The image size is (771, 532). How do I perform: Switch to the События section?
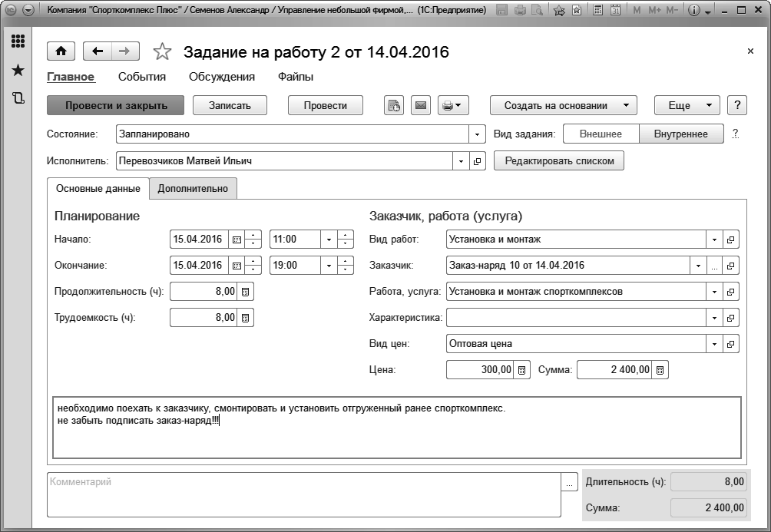coord(142,77)
